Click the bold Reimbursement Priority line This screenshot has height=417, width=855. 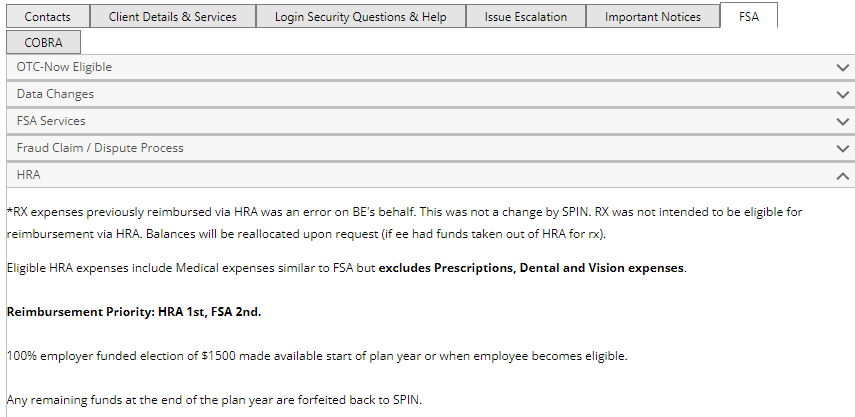(x=134, y=312)
